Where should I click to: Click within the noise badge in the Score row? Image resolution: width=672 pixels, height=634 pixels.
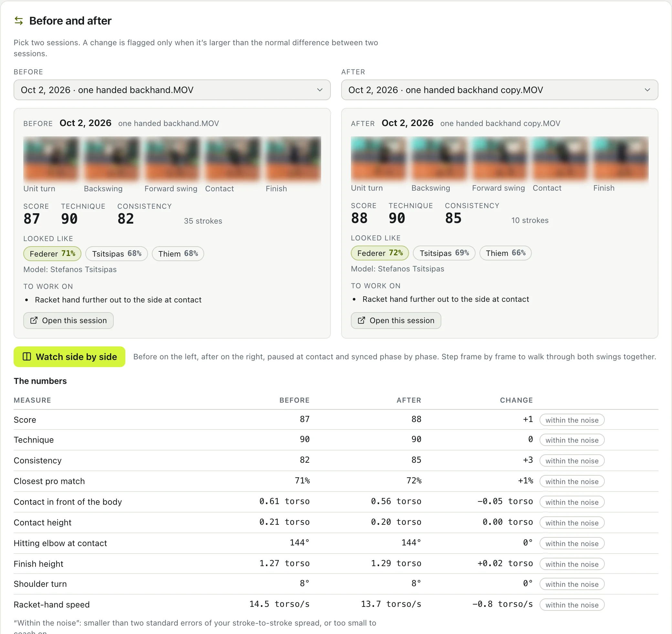[572, 420]
